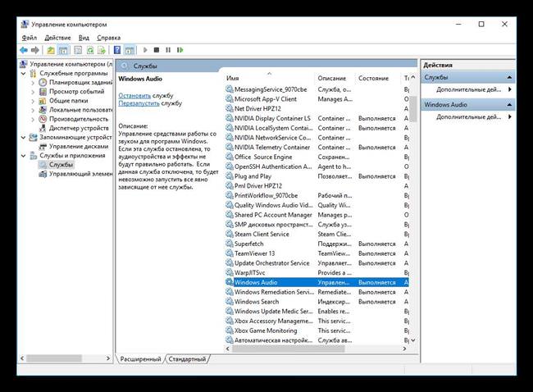This screenshot has width=533, height=392.
Task: Pause the service with the Pause icon
Action: pyautogui.click(x=168, y=50)
